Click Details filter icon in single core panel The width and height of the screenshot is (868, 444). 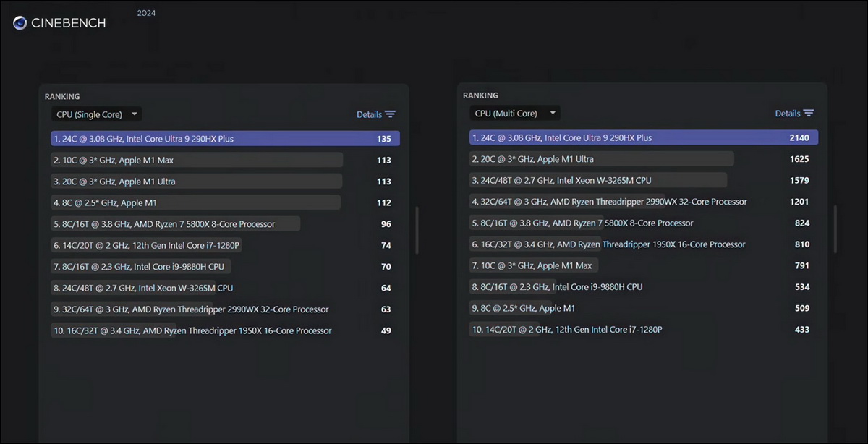pos(390,114)
